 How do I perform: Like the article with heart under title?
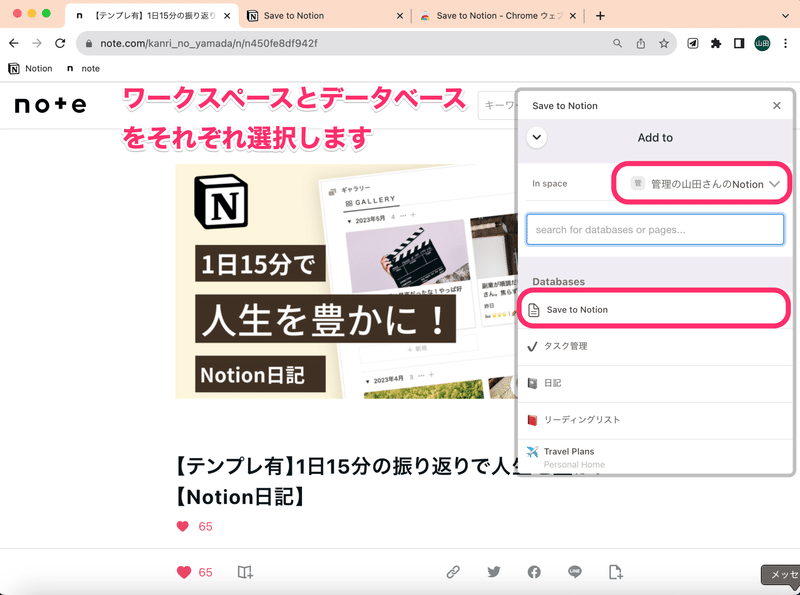tap(183, 527)
